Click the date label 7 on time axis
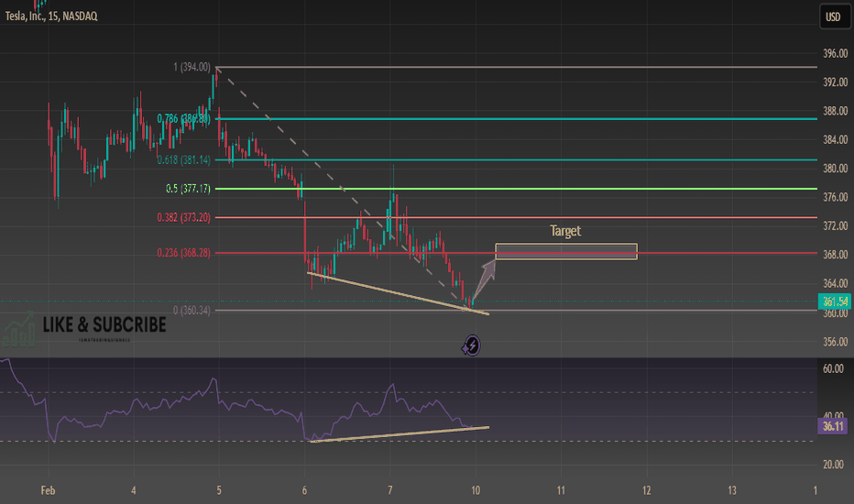Viewport: 854px width, 504px height. [390, 490]
